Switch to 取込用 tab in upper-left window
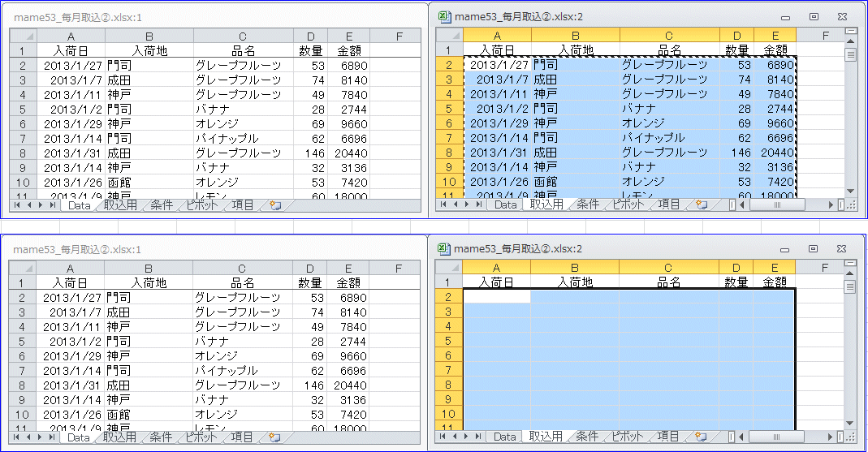Screen dimensions: 868x452 pyautogui.click(x=120, y=205)
